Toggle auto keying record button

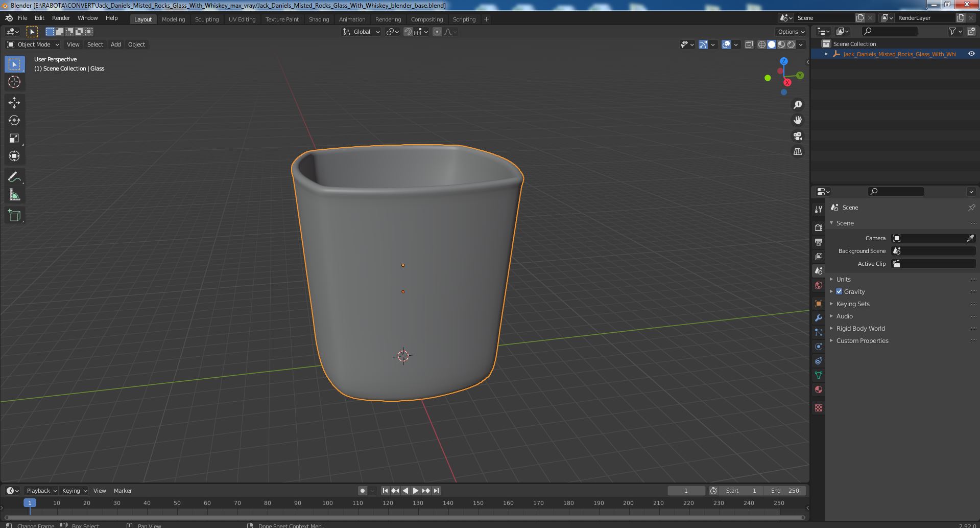[362, 491]
